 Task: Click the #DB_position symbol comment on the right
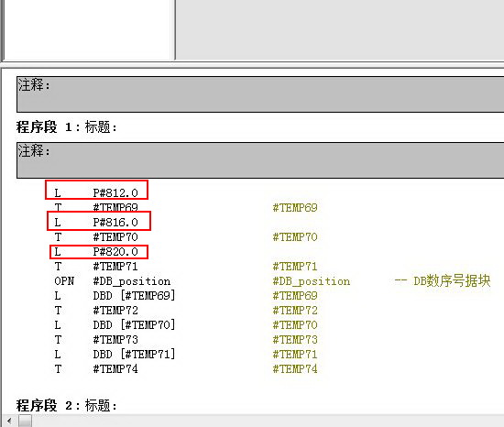coord(312,281)
